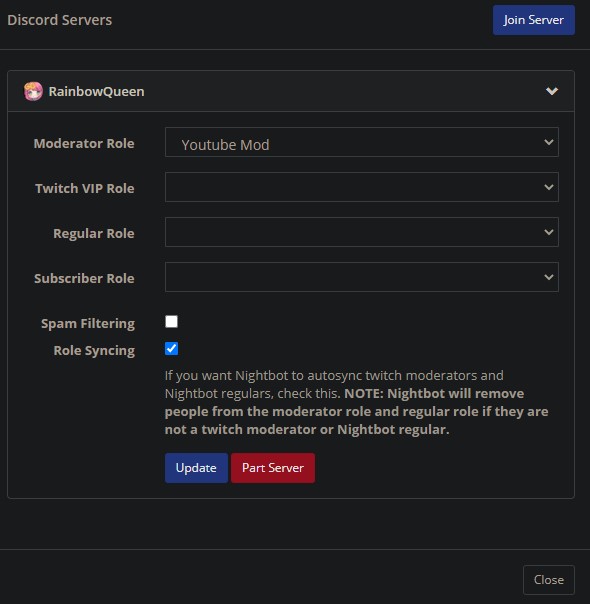This screenshot has height=604, width=590.
Task: Close the Discord Servers dialog
Action: (549, 580)
